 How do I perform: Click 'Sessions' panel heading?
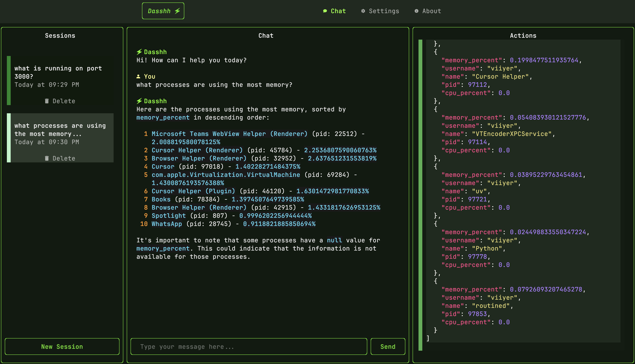coord(60,35)
